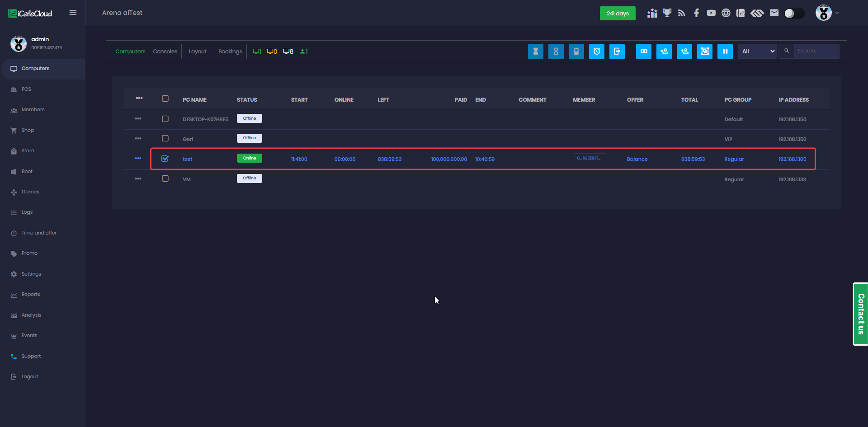The width and height of the screenshot is (868, 427).
Task: Open the YouTube link icon
Action: [711, 13]
